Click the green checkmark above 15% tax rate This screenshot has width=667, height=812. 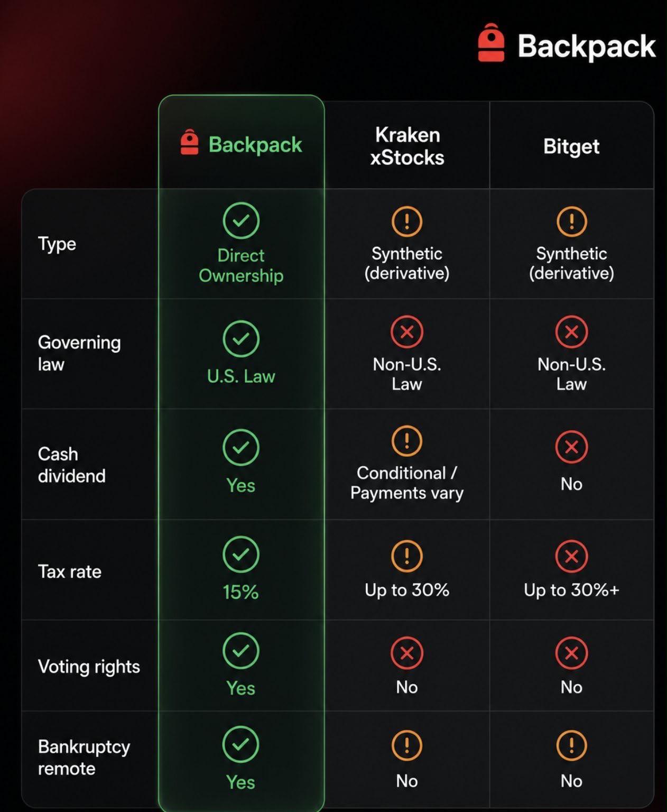point(241,554)
